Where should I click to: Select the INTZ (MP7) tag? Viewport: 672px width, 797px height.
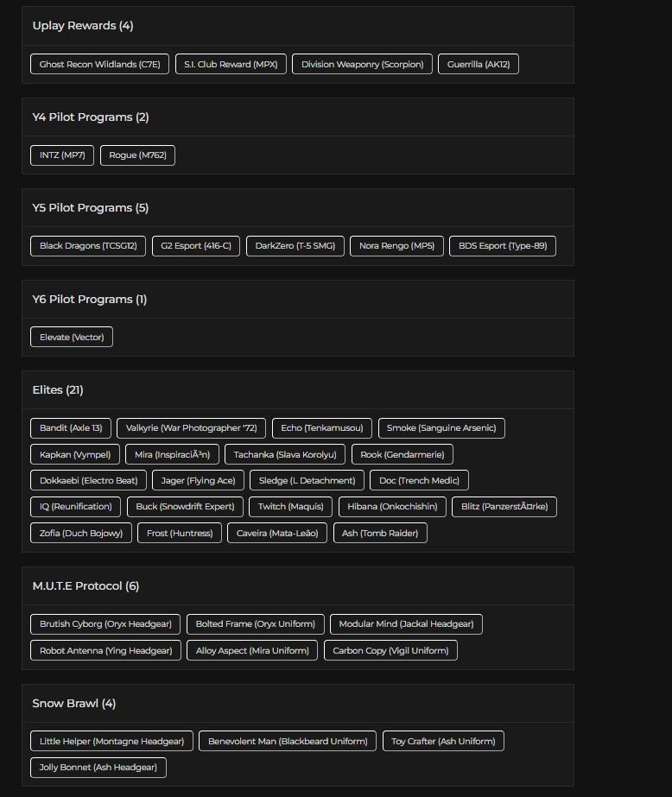62,155
